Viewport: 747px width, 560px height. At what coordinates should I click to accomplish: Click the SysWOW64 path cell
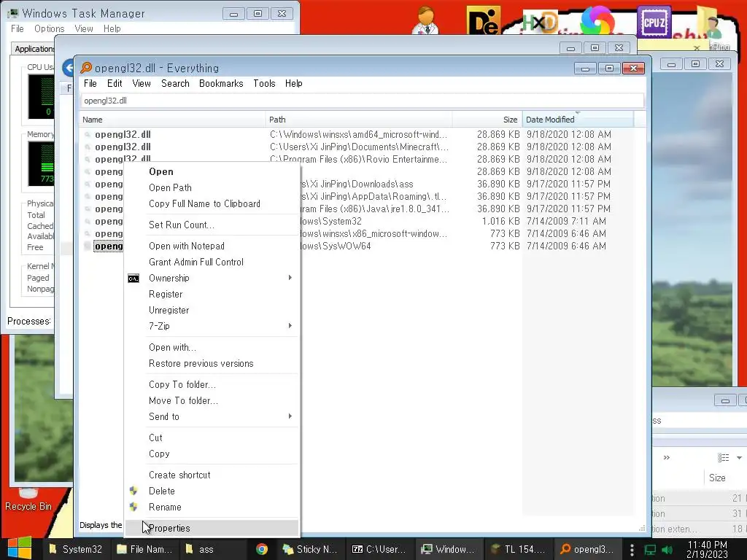pyautogui.click(x=336, y=246)
